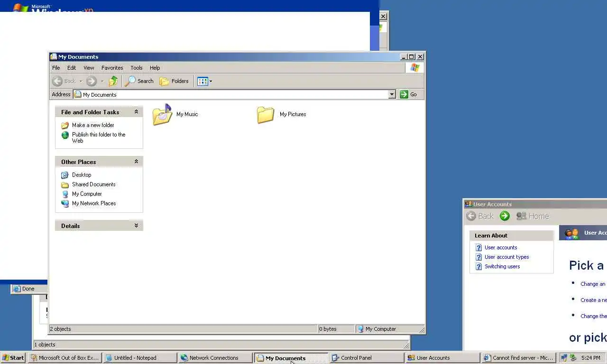Open User account types help topic
This screenshot has width=607, height=364.
click(x=506, y=257)
